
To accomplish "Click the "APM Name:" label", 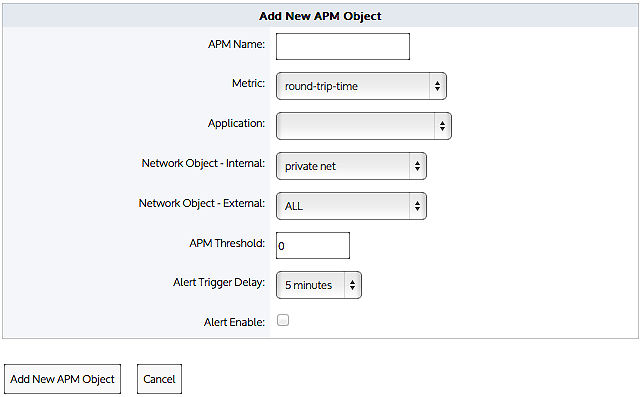I will [236, 44].
